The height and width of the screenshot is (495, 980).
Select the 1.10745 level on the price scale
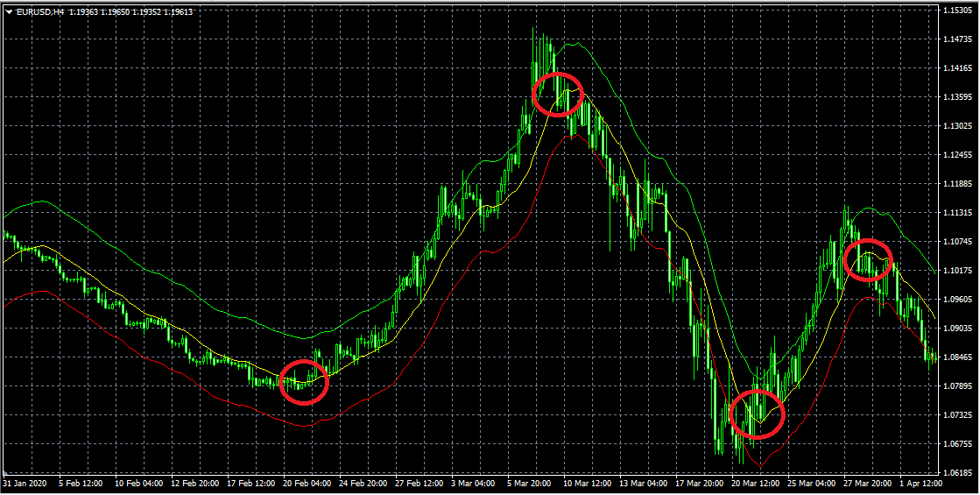point(960,242)
